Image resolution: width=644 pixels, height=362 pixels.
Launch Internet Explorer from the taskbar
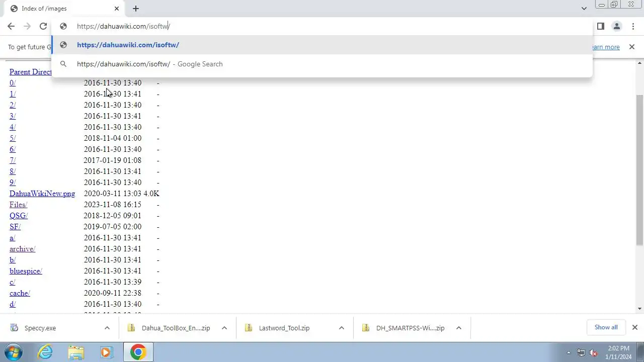(x=46, y=352)
